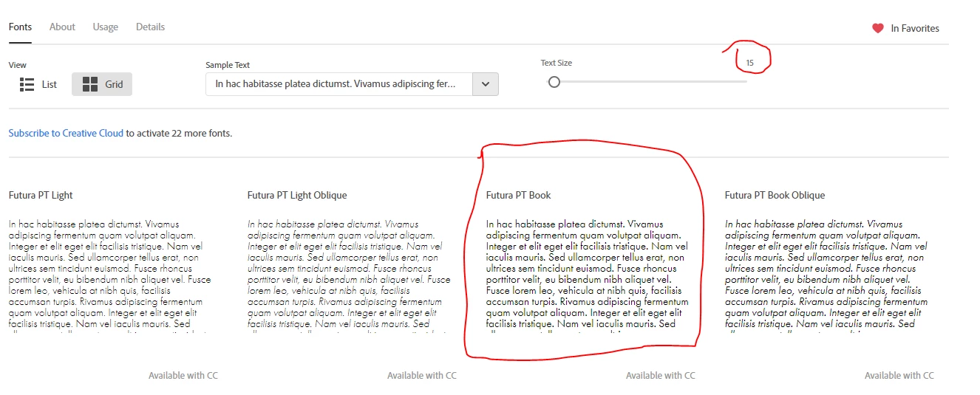Open the Details tab
This screenshot has height=395, width=980.
[x=150, y=27]
